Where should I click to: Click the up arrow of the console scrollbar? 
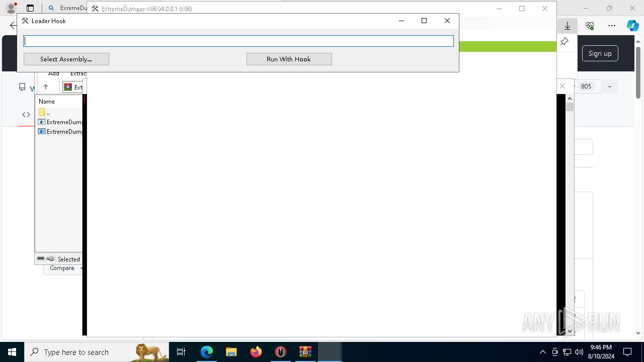tap(570, 98)
